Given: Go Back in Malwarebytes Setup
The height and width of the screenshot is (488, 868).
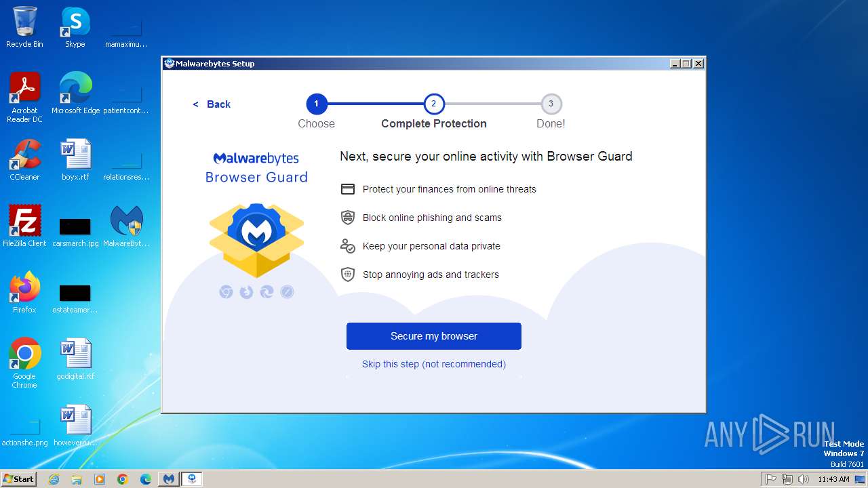Looking at the screenshot, I should coord(212,104).
